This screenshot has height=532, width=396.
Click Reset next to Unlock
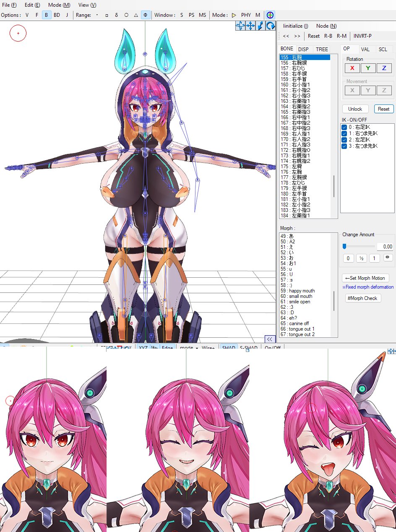384,109
